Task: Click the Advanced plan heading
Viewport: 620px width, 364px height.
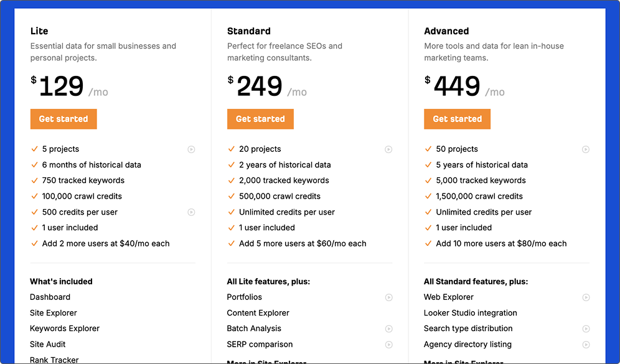Action: tap(446, 31)
